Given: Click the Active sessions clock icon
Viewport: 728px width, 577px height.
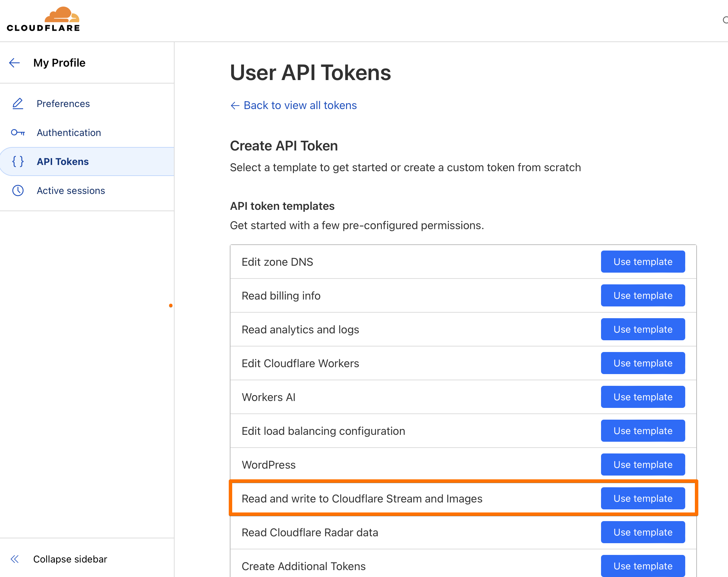Looking at the screenshot, I should [x=18, y=190].
